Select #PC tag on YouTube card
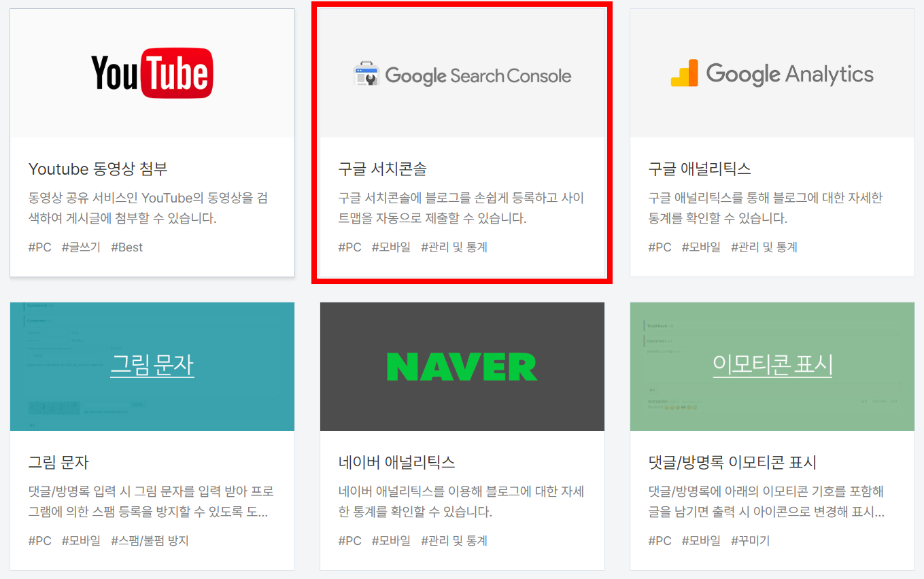Viewport: 924px width, 579px height. coord(40,247)
